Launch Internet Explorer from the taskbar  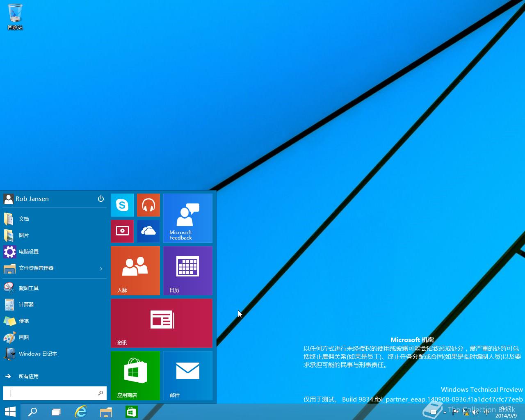pos(81,412)
